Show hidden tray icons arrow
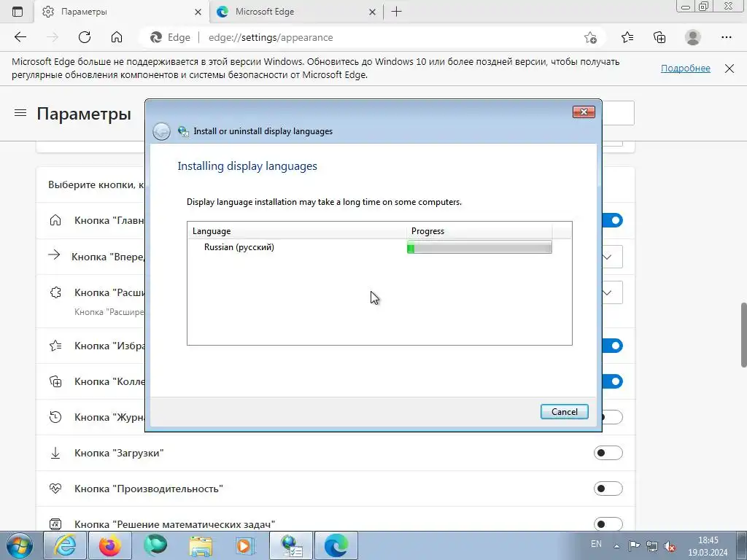This screenshot has height=560, width=747. (x=617, y=546)
